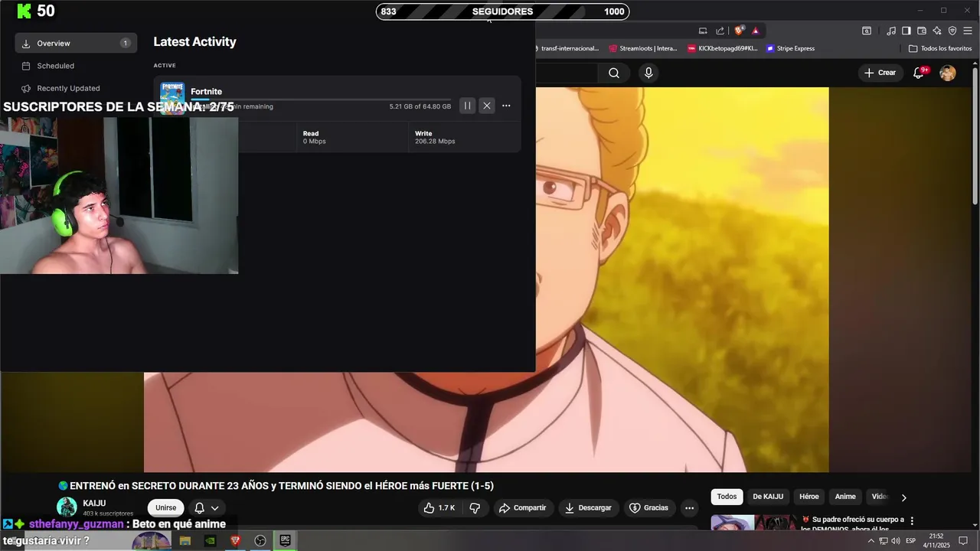This screenshot has width=980, height=551.
Task: Open tab search icon in browser toolbar
Action: click(867, 31)
